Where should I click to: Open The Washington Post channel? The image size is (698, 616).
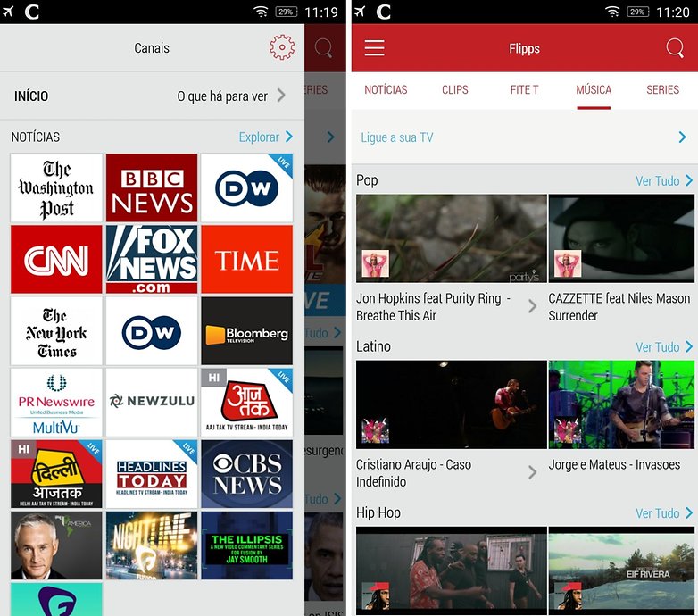coord(56,187)
